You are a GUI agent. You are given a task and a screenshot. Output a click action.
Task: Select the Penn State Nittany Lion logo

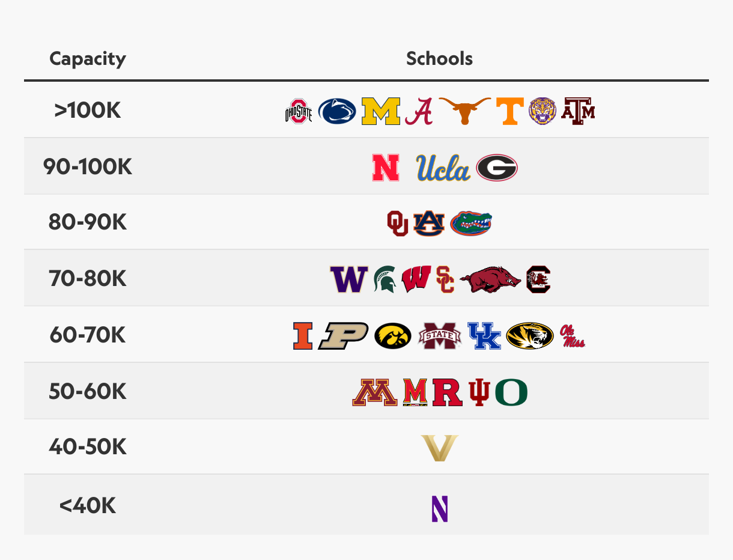click(x=337, y=111)
